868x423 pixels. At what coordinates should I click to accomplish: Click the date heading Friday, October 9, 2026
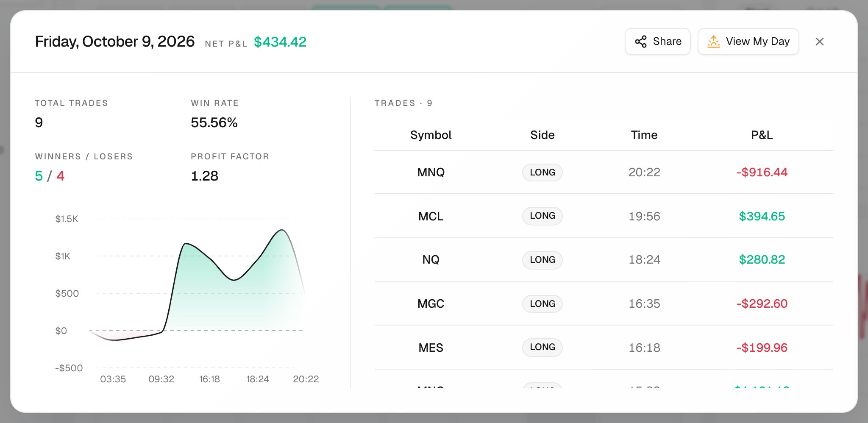[x=115, y=42]
